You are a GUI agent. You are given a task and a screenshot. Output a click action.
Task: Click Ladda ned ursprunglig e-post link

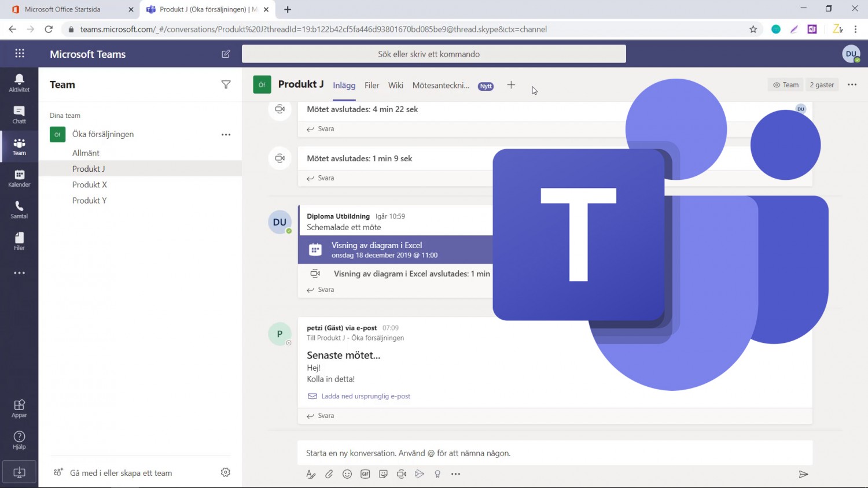[359, 396]
